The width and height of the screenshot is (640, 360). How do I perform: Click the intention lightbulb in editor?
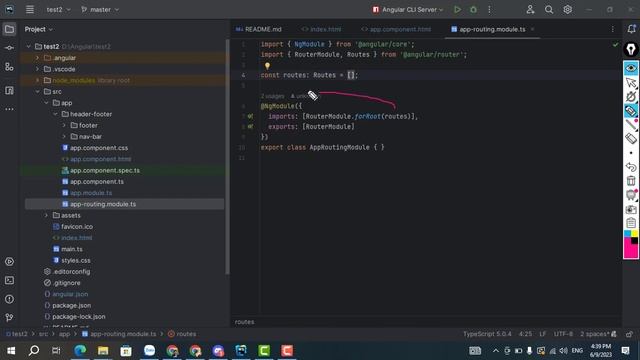pos(267,65)
